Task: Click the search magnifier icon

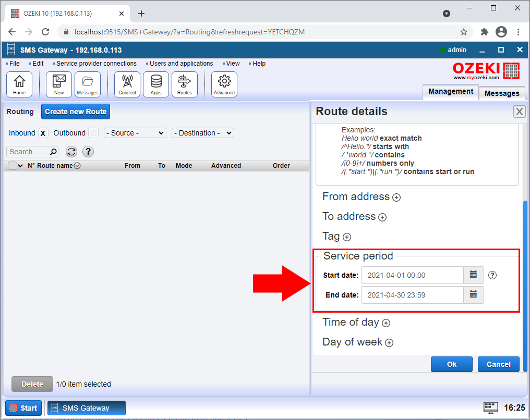Action: point(53,152)
